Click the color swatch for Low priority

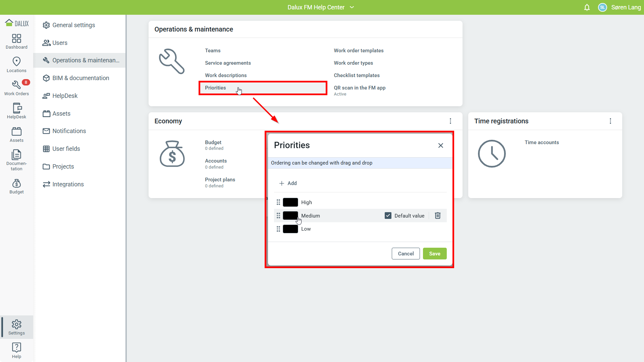click(290, 229)
